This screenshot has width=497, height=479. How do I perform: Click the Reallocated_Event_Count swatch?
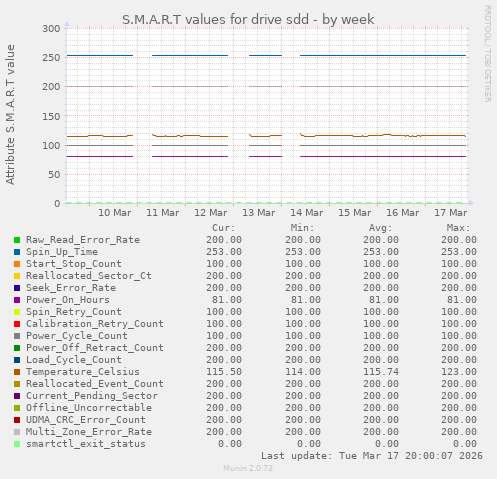coord(17,384)
